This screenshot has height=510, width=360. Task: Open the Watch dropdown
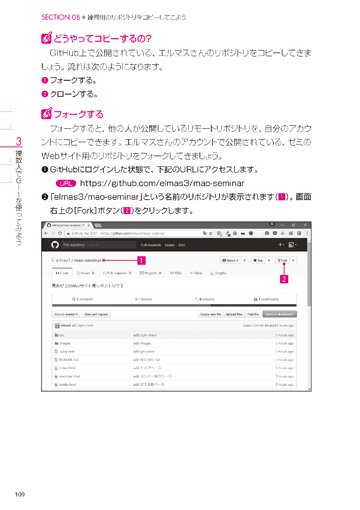click(x=230, y=260)
